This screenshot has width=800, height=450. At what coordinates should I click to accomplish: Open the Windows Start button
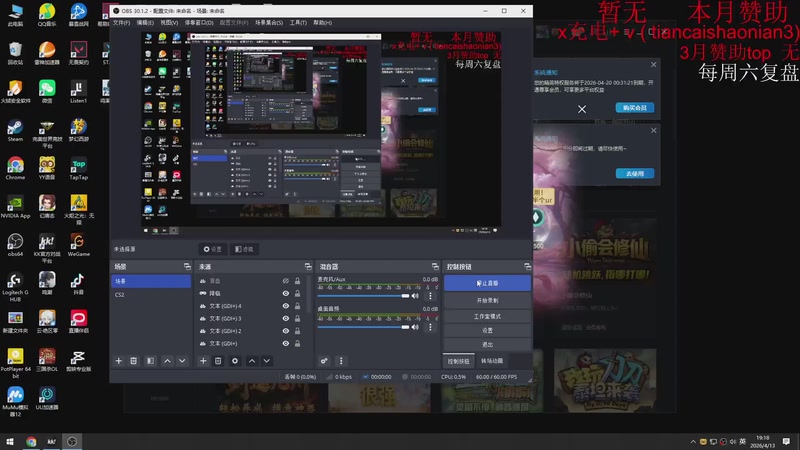pyautogui.click(x=10, y=441)
